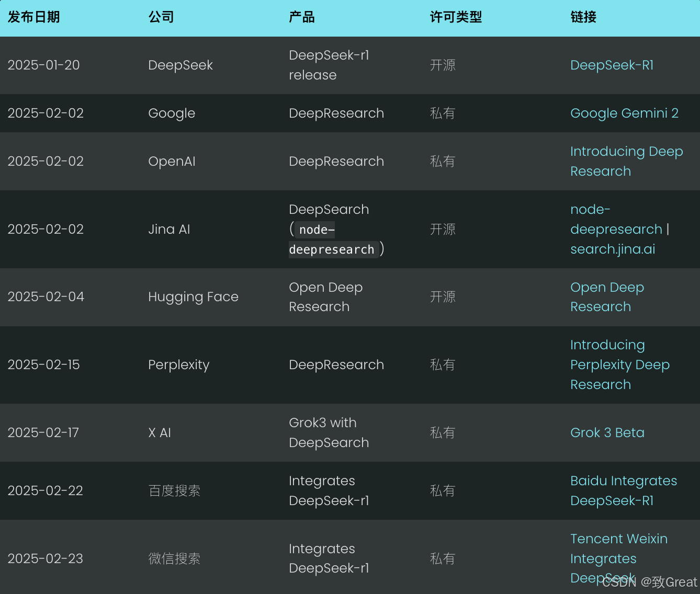The height and width of the screenshot is (594, 700).
Task: Click the 私有 license cell in the Google row
Action: pos(443,113)
